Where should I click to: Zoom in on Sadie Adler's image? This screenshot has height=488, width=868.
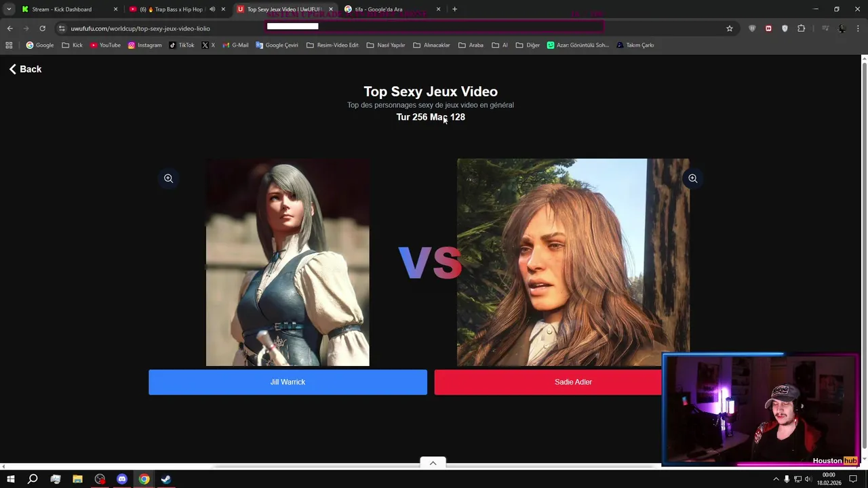click(x=692, y=178)
